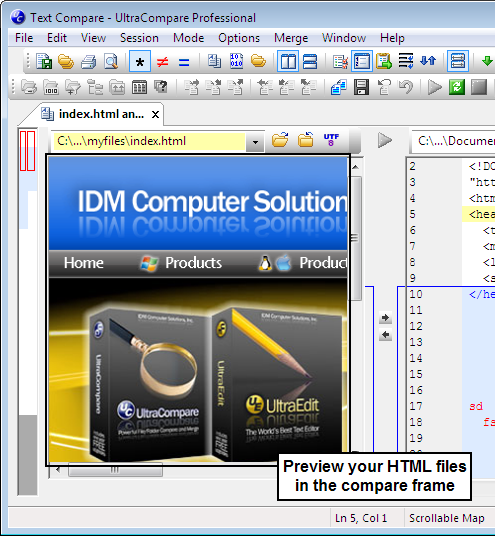Refresh comparison with green arrows icon
The height and width of the screenshot is (536, 495).
[x=457, y=88]
